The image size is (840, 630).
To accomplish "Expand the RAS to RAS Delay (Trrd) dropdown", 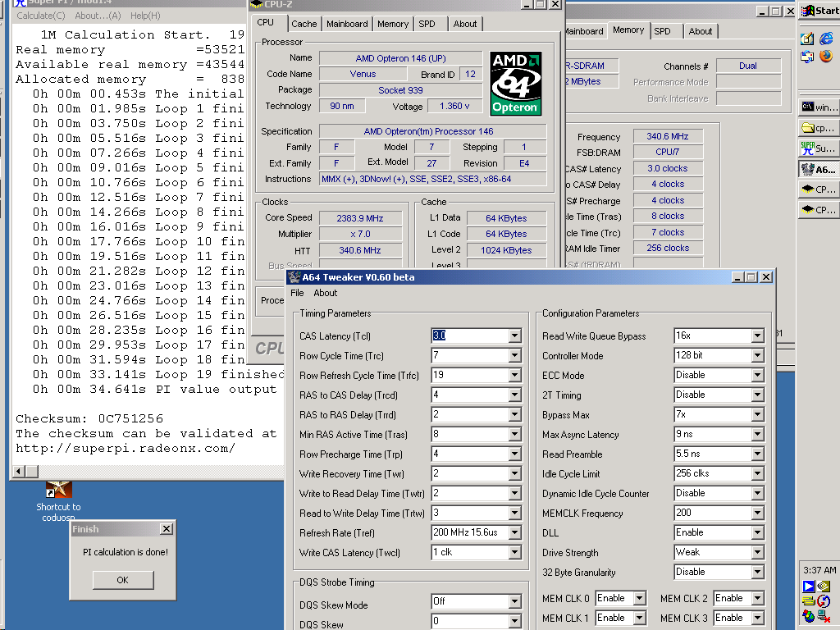I will coord(514,414).
